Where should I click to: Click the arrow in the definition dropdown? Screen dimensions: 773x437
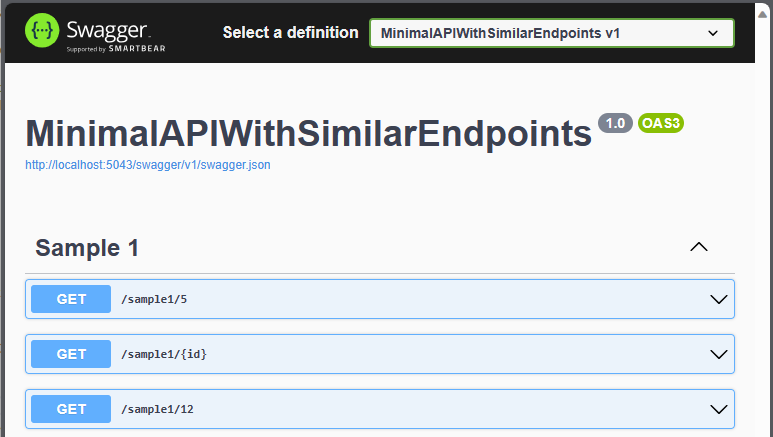[x=713, y=33]
